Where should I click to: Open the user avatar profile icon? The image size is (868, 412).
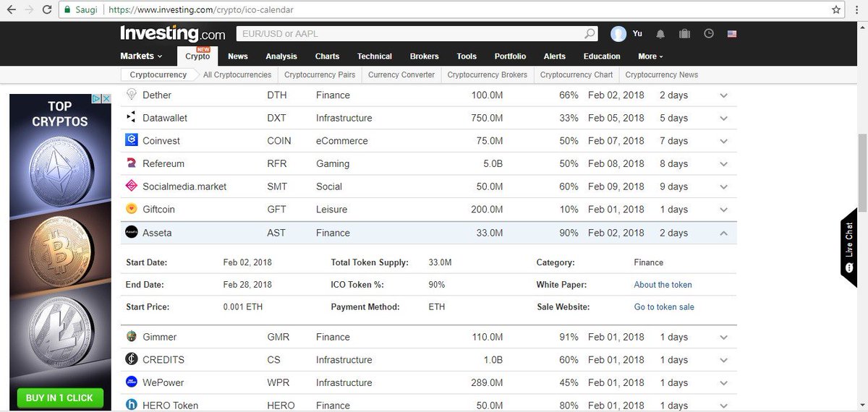point(618,34)
